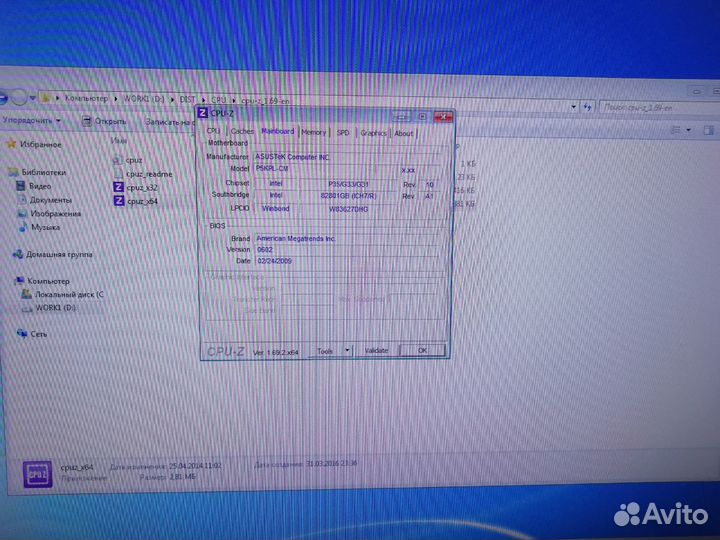Click the CPU-Z title bar icon
Image resolution: width=720 pixels, height=540 pixels.
pyautogui.click(x=202, y=112)
